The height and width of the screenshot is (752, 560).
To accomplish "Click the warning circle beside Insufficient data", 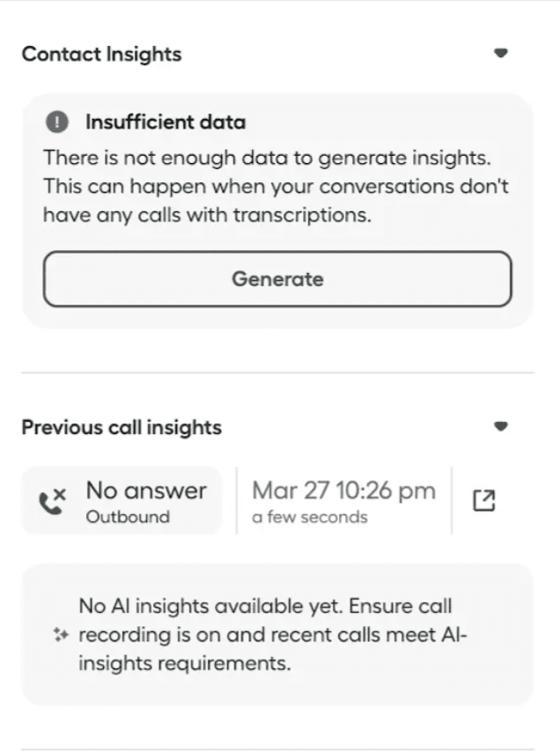I will click(56, 122).
